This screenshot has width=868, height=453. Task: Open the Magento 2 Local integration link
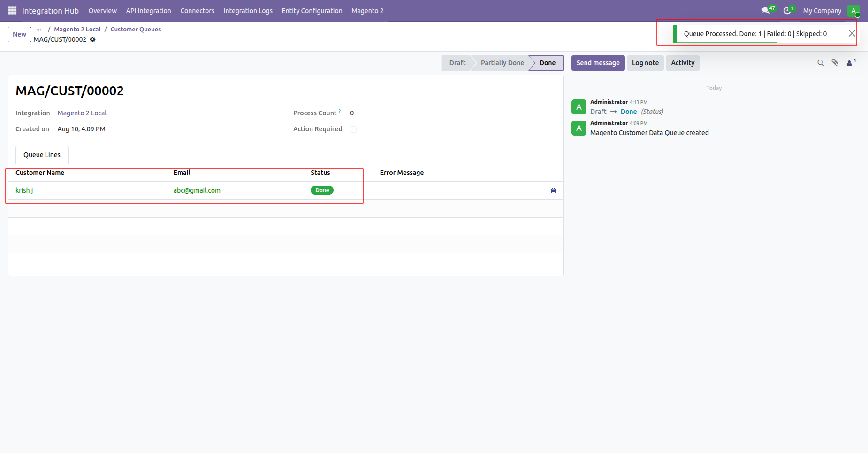coord(82,113)
